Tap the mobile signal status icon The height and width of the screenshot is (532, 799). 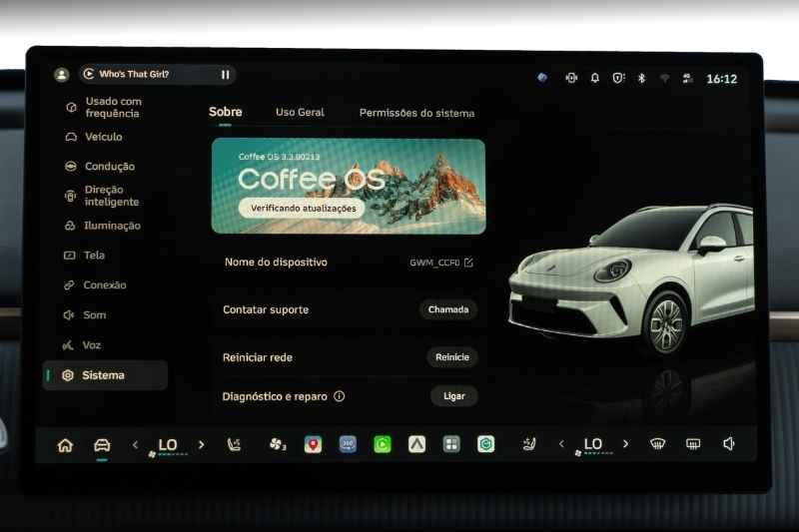(x=687, y=79)
